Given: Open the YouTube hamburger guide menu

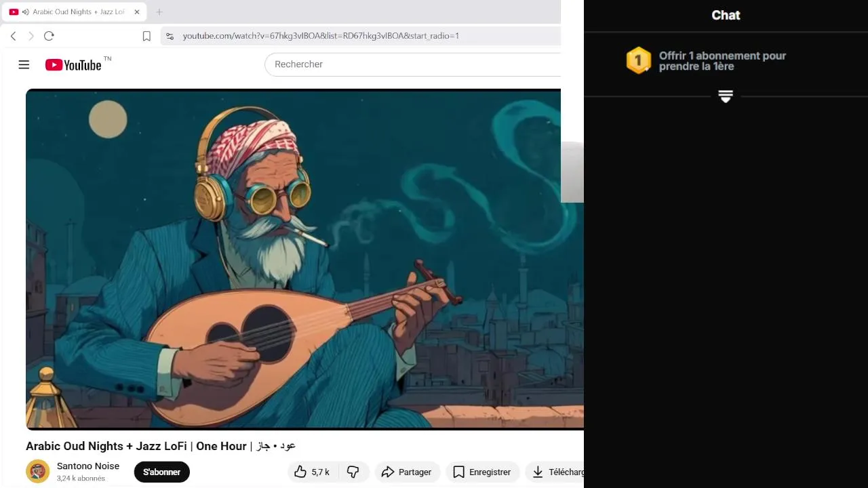Looking at the screenshot, I should (24, 64).
